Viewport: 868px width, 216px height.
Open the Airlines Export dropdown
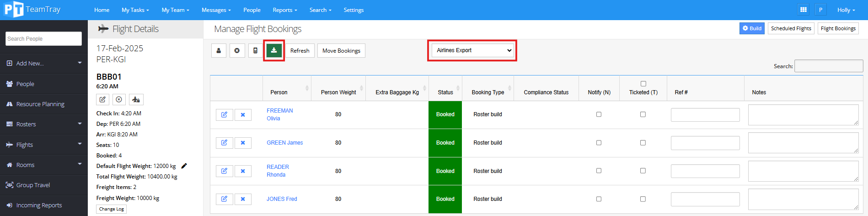473,50
